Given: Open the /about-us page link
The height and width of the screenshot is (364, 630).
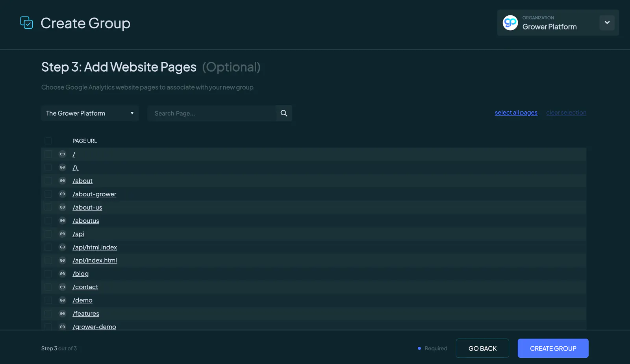Looking at the screenshot, I should tap(87, 207).
